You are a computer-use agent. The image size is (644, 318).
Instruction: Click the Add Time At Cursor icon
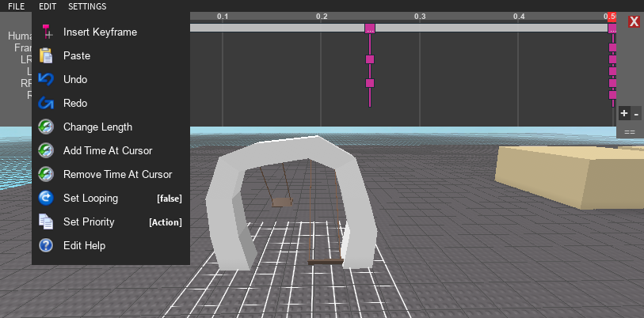tap(46, 150)
